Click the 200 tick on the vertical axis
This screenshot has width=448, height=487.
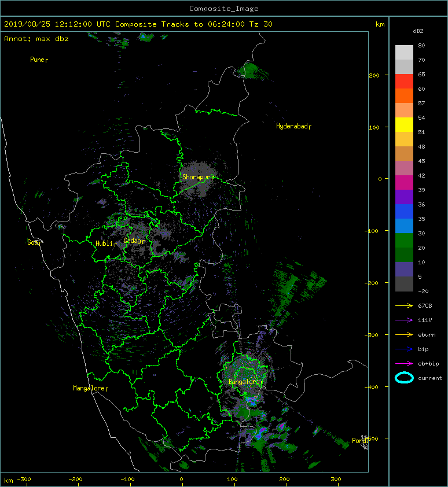(x=374, y=75)
